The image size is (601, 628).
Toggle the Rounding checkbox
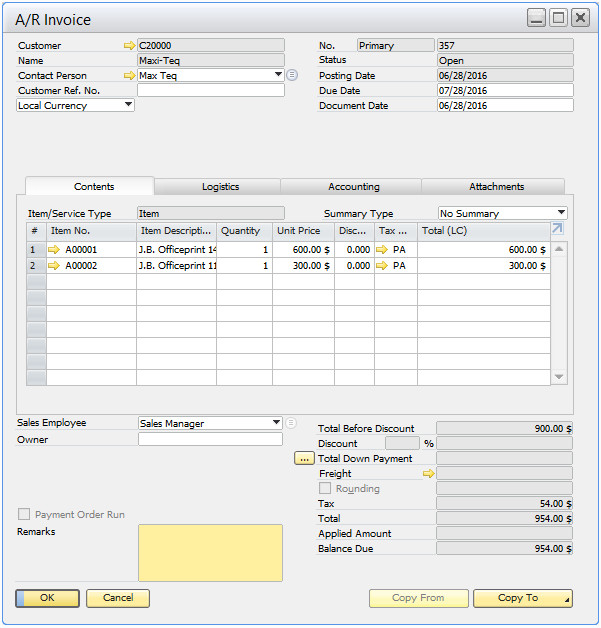325,489
